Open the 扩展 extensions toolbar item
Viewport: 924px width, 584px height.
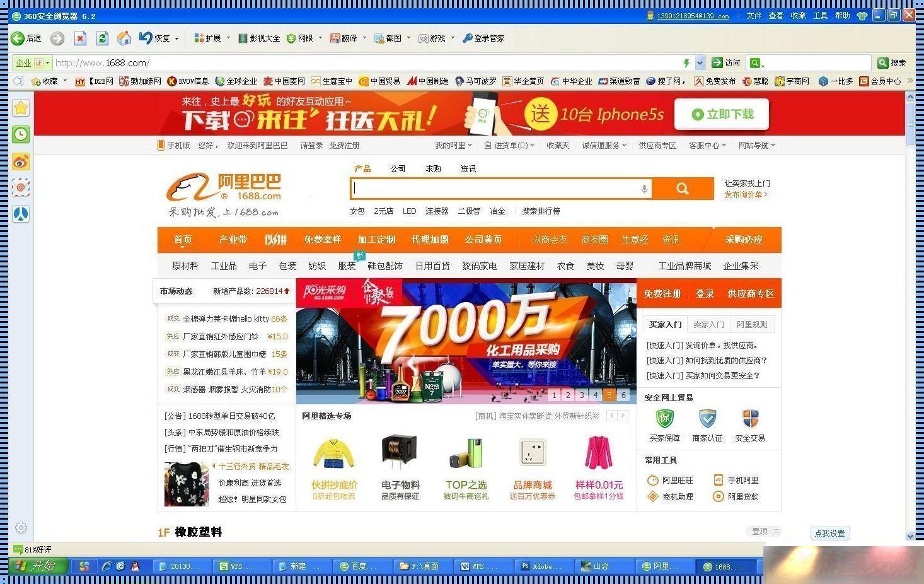(207, 38)
